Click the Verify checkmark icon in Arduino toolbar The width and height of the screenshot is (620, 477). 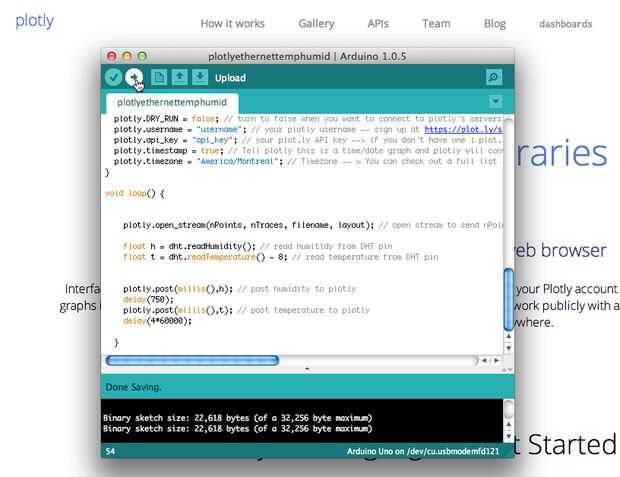pos(113,77)
